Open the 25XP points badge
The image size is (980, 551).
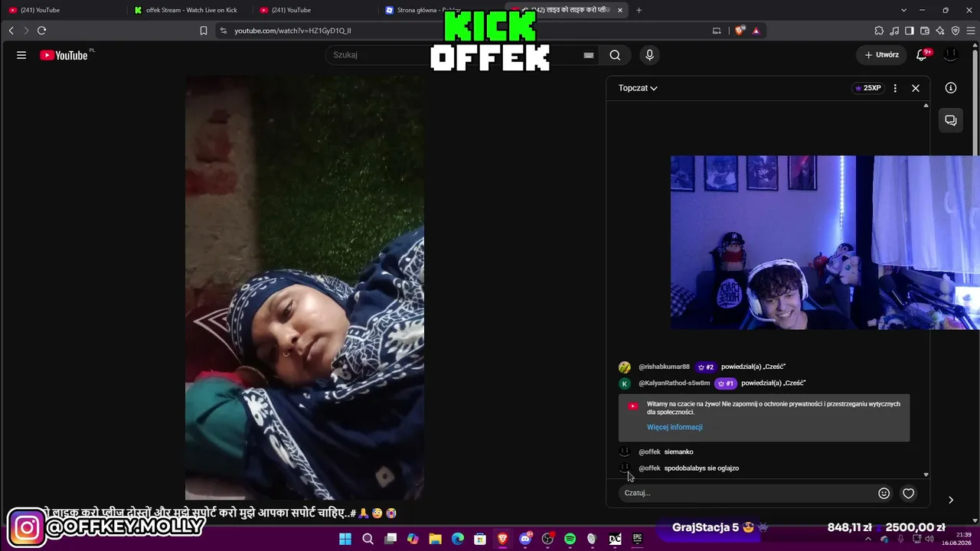868,88
